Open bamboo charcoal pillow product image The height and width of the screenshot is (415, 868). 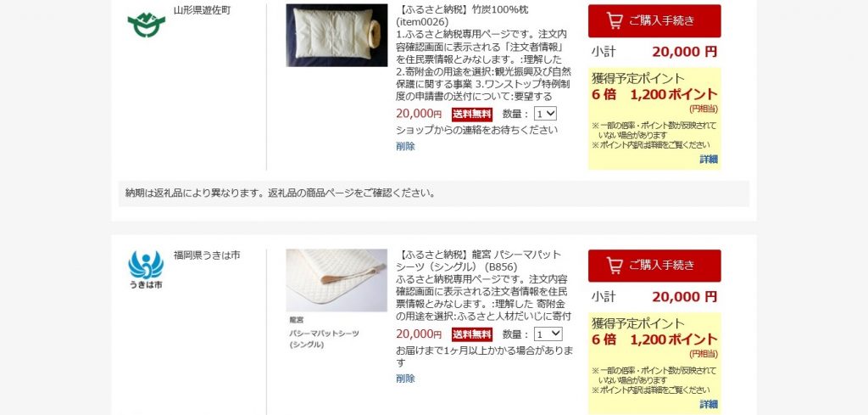(x=337, y=36)
